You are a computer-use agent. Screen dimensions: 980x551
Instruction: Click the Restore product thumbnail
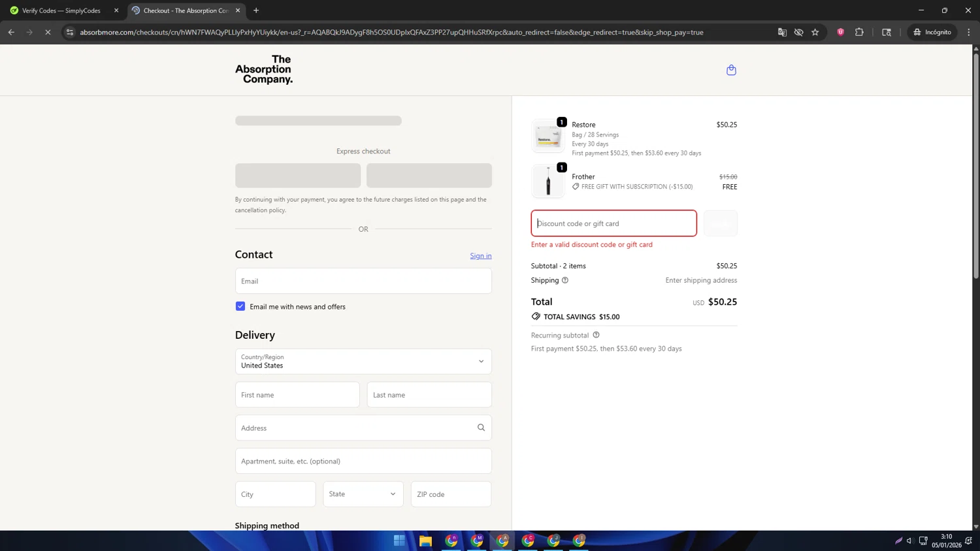tap(548, 136)
